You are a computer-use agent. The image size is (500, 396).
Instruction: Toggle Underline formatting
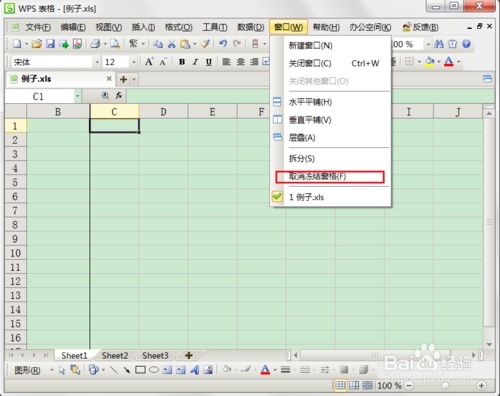coord(209,62)
